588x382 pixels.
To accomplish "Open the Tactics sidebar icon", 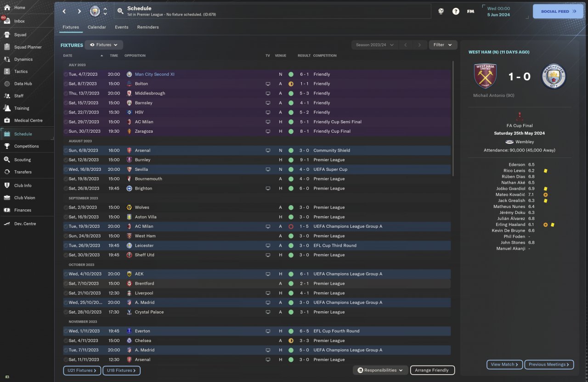I will 7,72.
